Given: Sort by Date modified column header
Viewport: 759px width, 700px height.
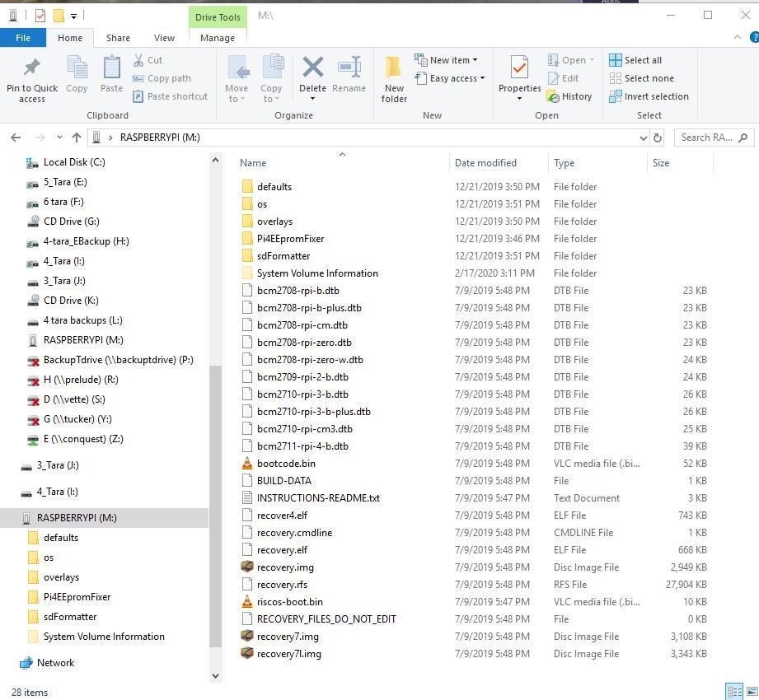Looking at the screenshot, I should pos(499,163).
